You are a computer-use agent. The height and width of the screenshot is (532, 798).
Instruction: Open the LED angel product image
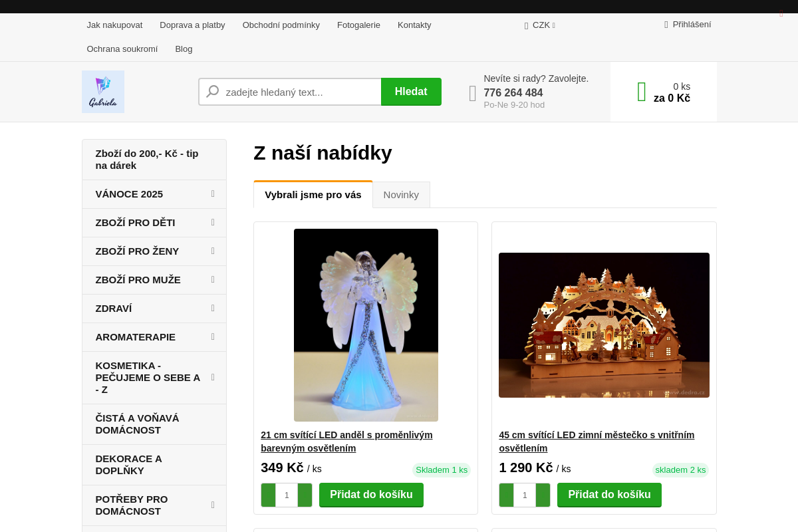366,325
